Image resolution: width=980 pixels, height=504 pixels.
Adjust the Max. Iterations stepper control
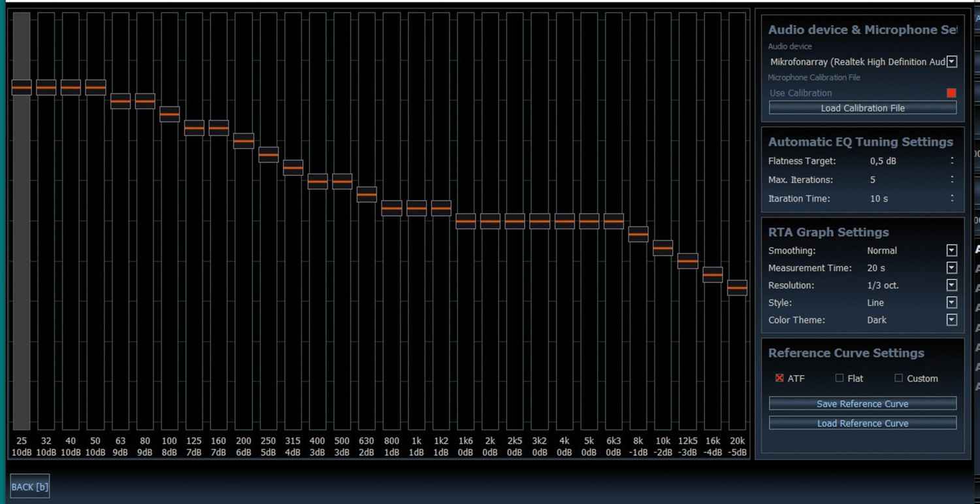pos(952,179)
